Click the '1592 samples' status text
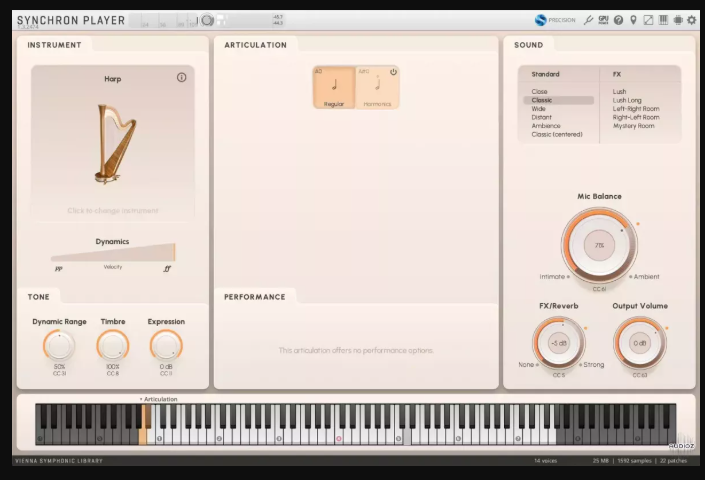Image resolution: width=705 pixels, height=480 pixels. 634,461
